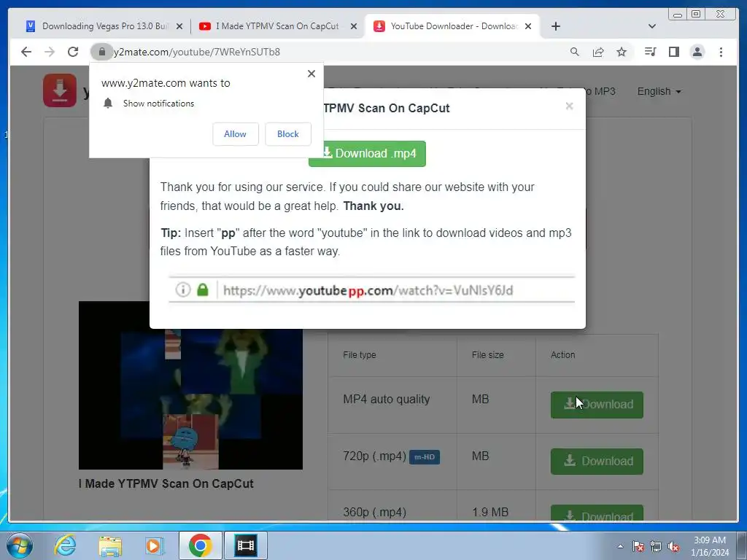This screenshot has height=560, width=747.
Task: Click the muted volume tray icon
Action: point(673,546)
